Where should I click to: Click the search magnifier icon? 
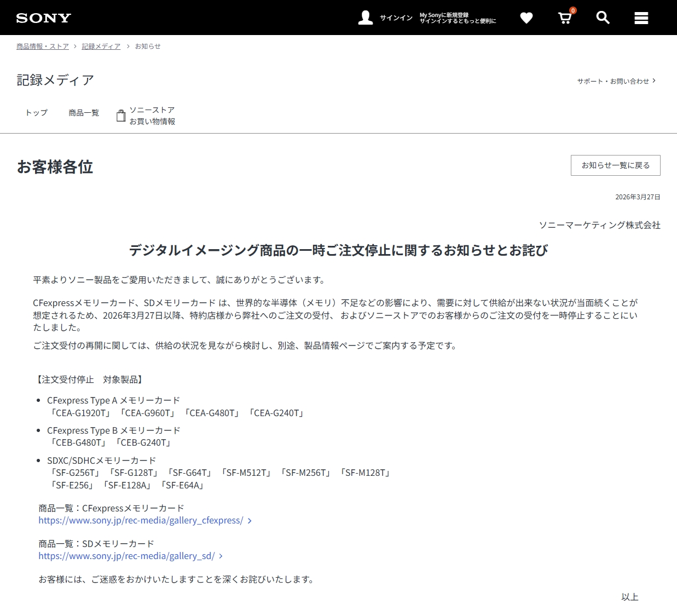(x=603, y=18)
